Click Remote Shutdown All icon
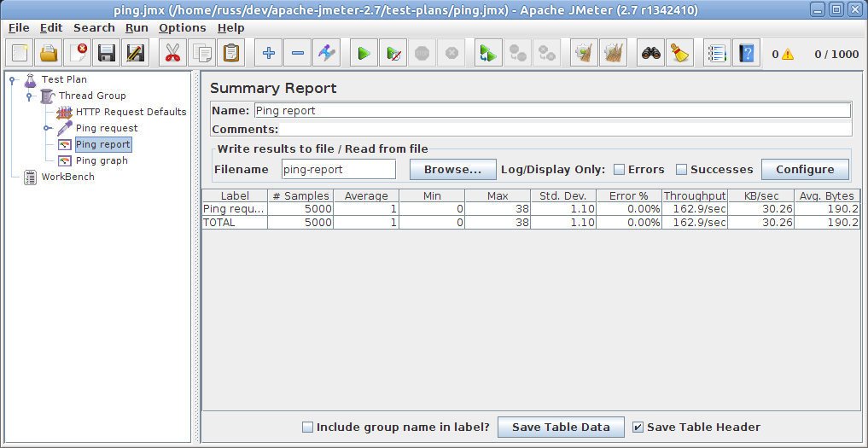 [547, 53]
